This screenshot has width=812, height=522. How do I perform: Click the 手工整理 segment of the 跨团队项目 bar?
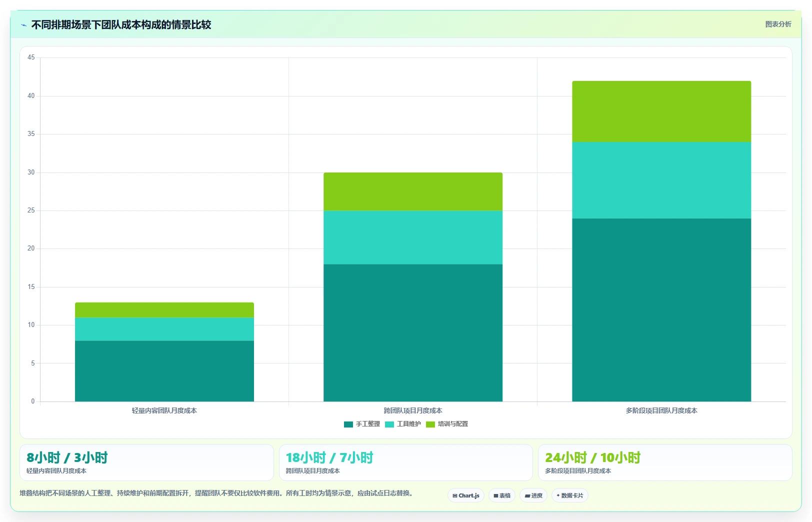point(413,333)
